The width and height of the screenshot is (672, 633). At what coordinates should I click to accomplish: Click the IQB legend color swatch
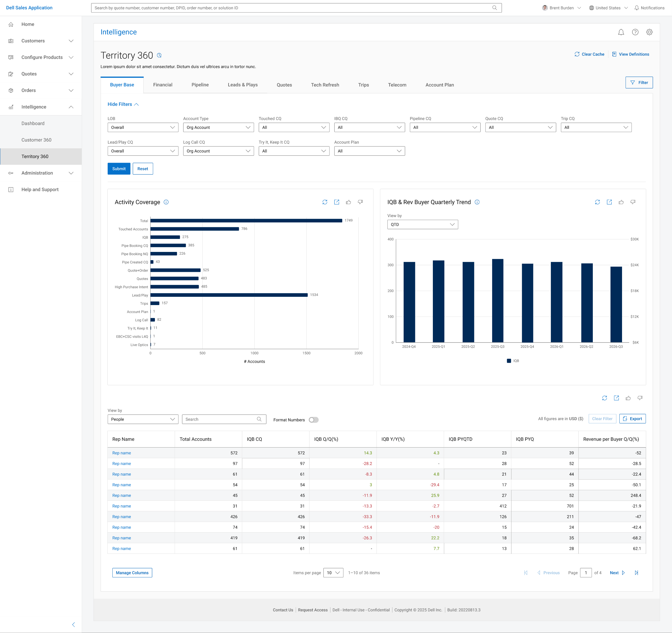509,361
